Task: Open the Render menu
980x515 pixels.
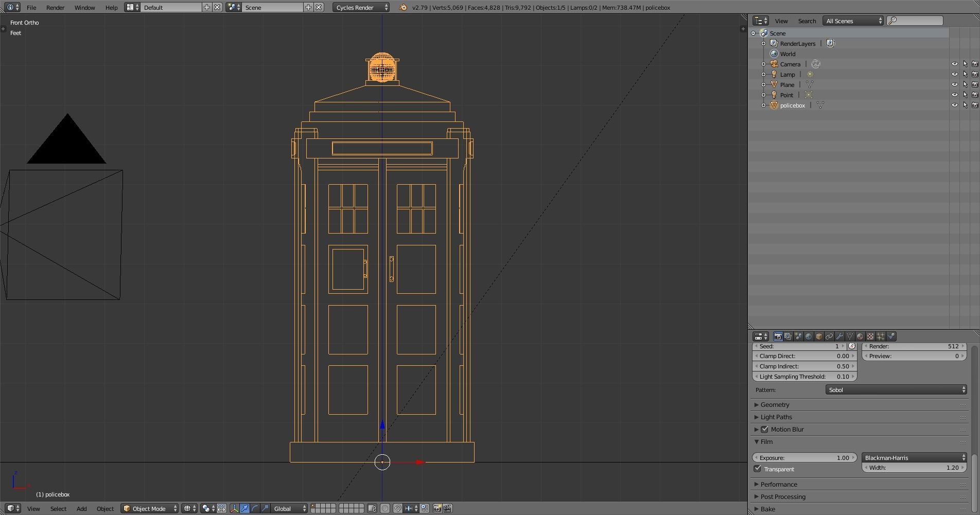Action: pyautogui.click(x=55, y=7)
